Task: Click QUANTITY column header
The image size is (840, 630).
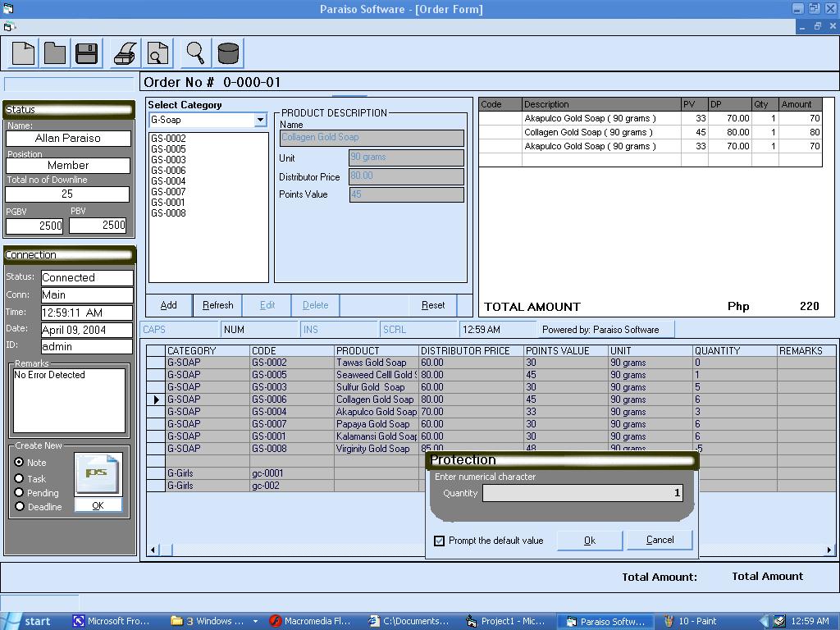Action: 734,351
